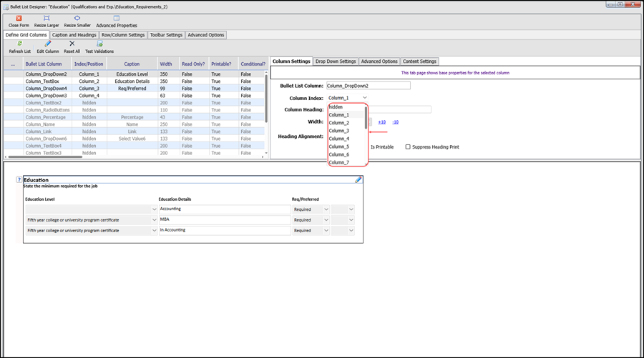Click the Reset All icon
Screen dimensions: 644x358
point(72,44)
